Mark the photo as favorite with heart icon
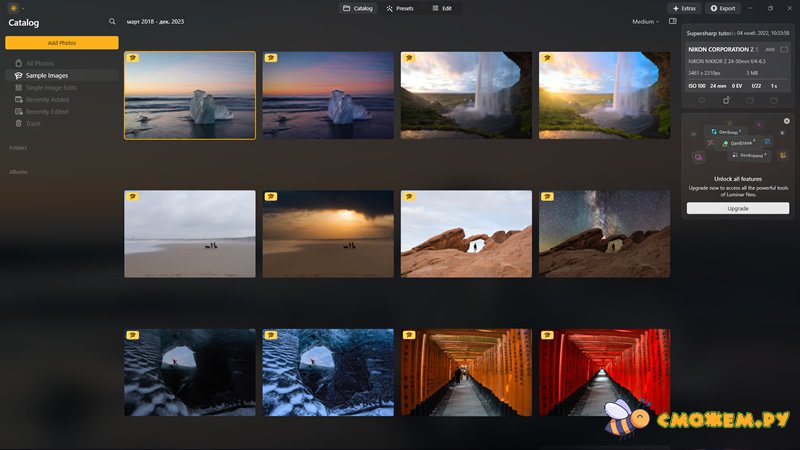This screenshot has height=450, width=800. point(701,100)
